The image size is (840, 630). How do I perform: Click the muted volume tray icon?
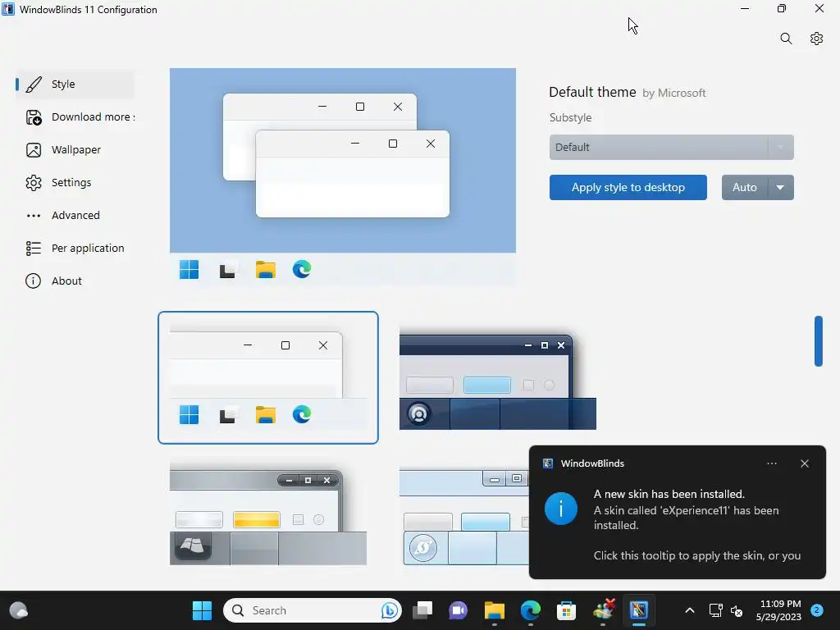pyautogui.click(x=737, y=610)
